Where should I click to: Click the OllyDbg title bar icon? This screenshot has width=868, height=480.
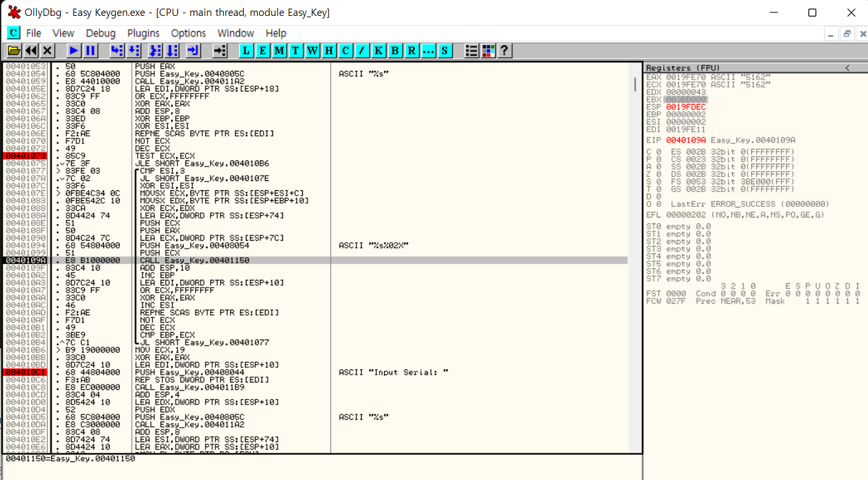tap(14, 12)
